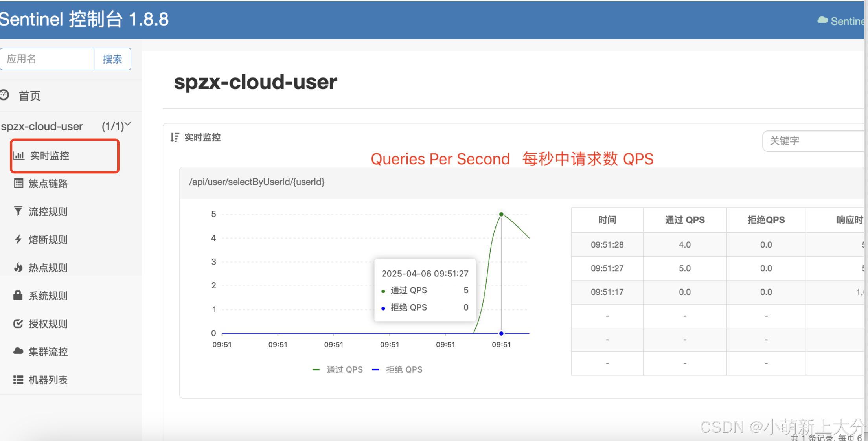Collapse the spzx-cloud-user app chevron
The width and height of the screenshot is (868, 441).
pyautogui.click(x=128, y=125)
